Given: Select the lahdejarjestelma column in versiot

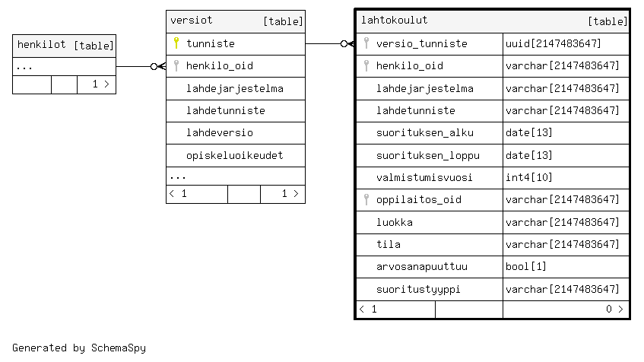Looking at the screenshot, I should [235, 88].
